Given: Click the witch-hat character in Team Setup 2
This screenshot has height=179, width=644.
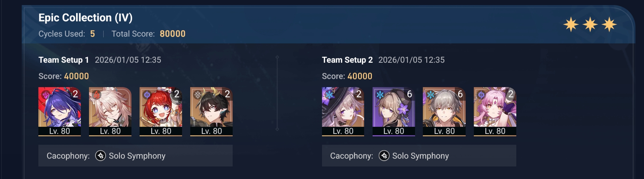Looking at the screenshot, I should [343, 112].
